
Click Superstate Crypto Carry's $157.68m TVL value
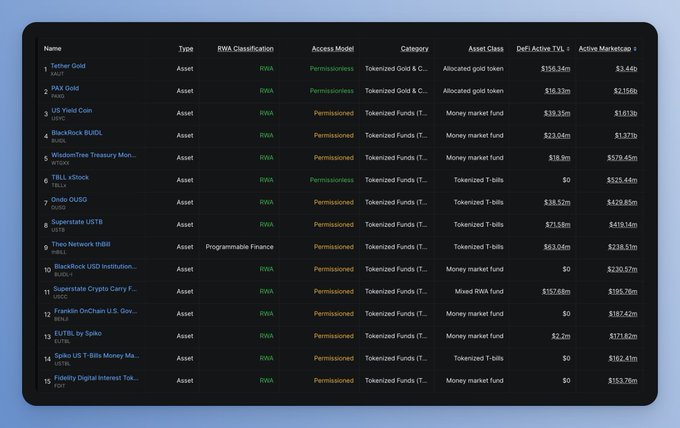point(555,291)
